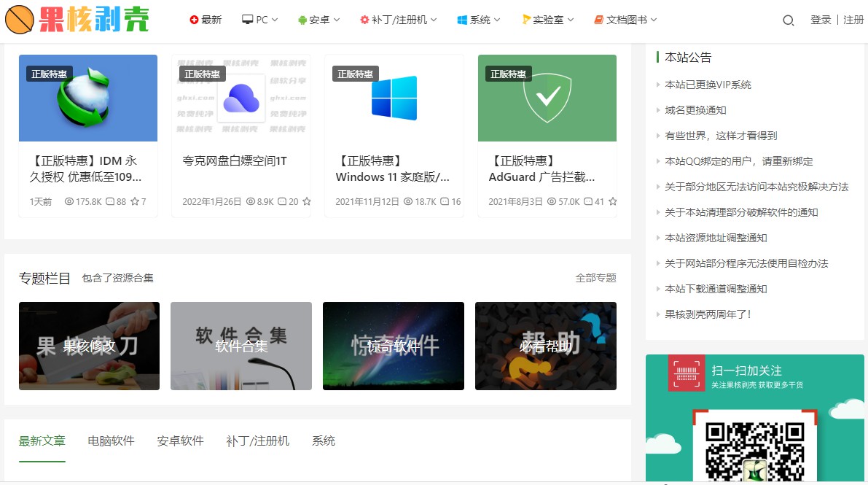Open notice 本站资源地址调整通知
Image resolution: width=868 pixels, height=485 pixels.
pyautogui.click(x=716, y=238)
